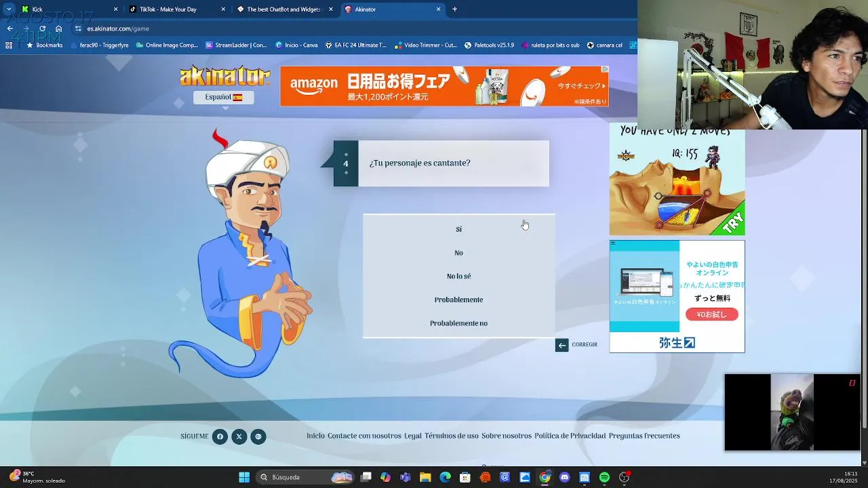Open File Explorer from taskbar

point(425,477)
